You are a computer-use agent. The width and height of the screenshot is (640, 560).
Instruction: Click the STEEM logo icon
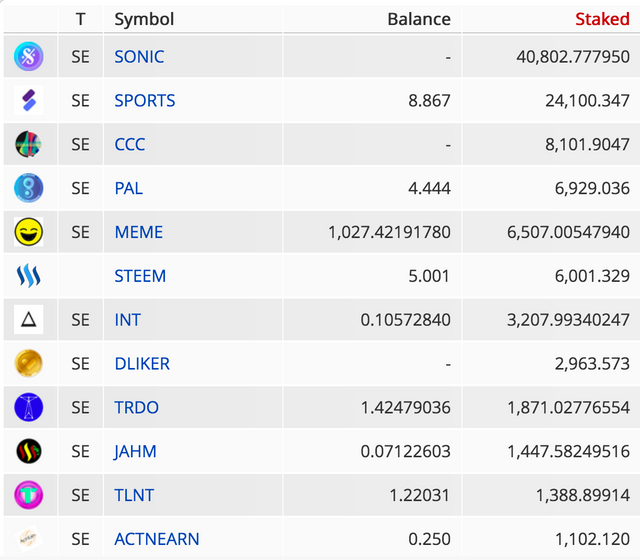[x=29, y=276]
